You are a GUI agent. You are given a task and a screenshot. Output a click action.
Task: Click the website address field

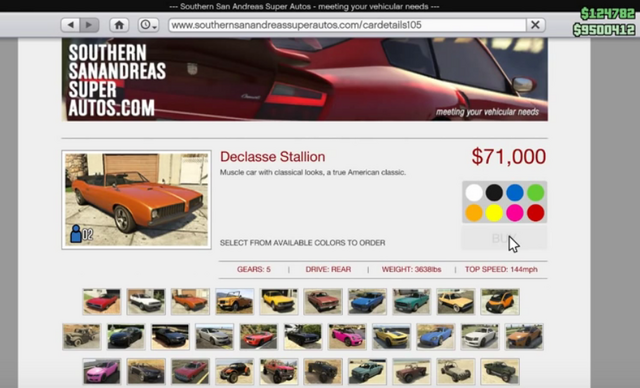pos(347,25)
